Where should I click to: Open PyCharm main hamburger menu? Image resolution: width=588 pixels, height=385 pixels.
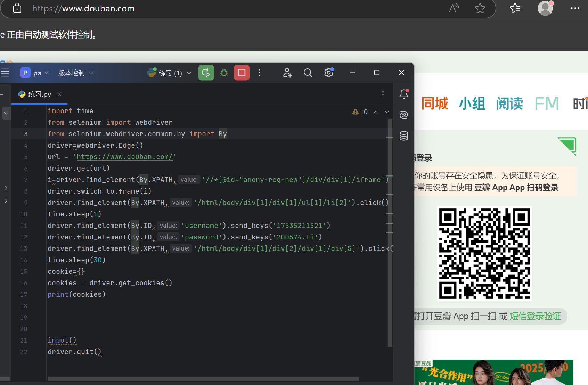click(x=5, y=73)
